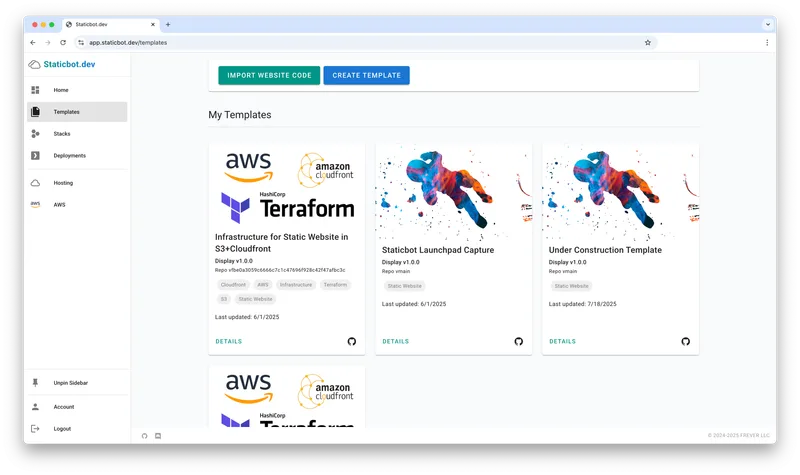Image resolution: width=800 pixels, height=475 pixels.
Task: Click the Cloudfront tag chip
Action: pos(233,285)
